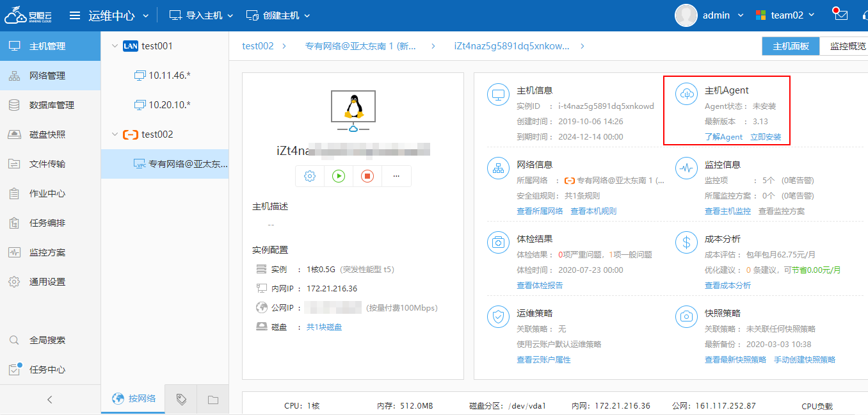Switch to 主机面板 tab

click(x=791, y=46)
